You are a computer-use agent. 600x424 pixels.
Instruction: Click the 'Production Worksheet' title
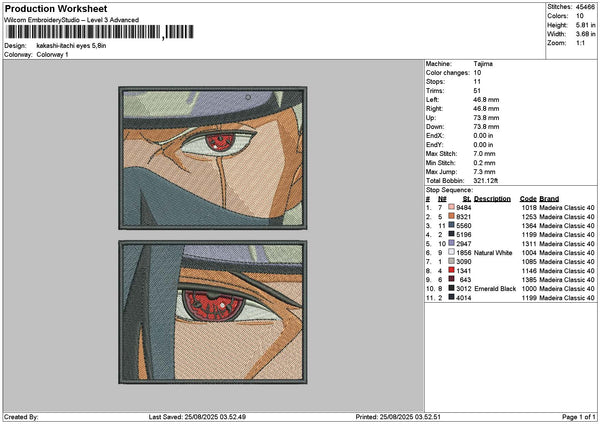pyautogui.click(x=56, y=8)
